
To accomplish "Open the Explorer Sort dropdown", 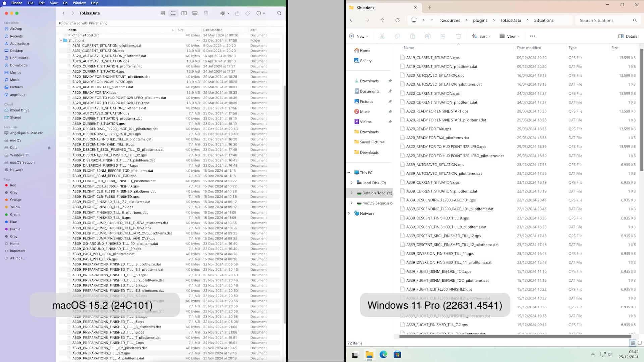I will 481,36.
